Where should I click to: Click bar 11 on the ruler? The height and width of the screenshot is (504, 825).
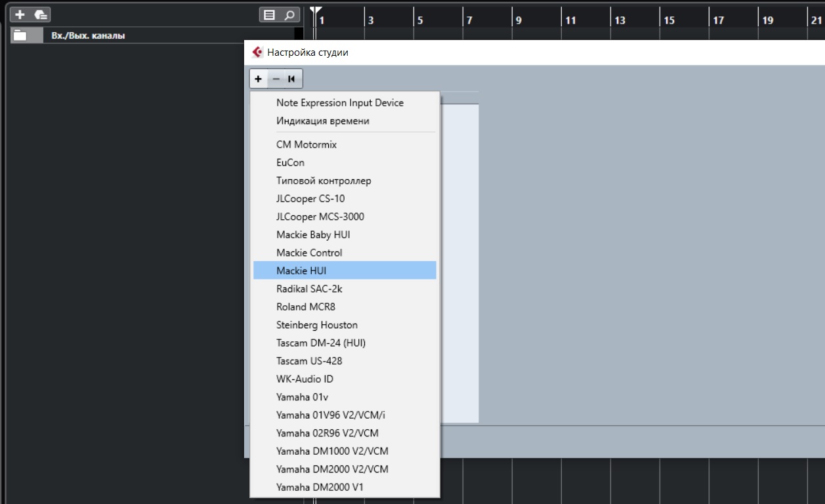coord(570,20)
